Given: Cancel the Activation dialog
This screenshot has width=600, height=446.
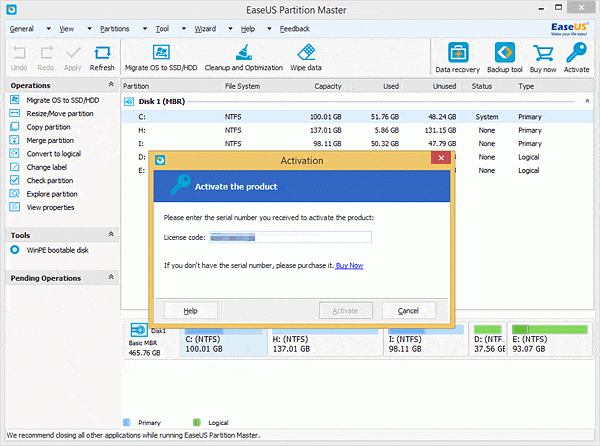Looking at the screenshot, I should tap(408, 311).
